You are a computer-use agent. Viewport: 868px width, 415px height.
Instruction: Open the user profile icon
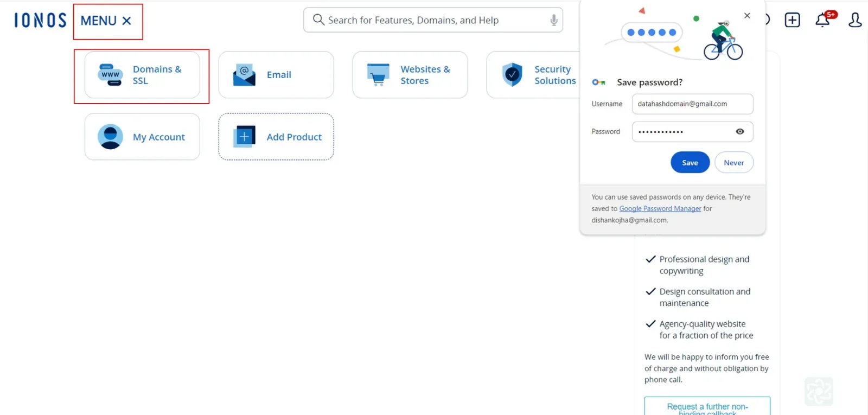tap(855, 20)
